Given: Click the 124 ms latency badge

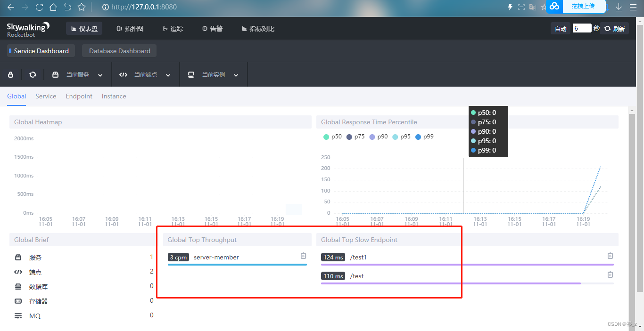Looking at the screenshot, I should click(x=333, y=257).
